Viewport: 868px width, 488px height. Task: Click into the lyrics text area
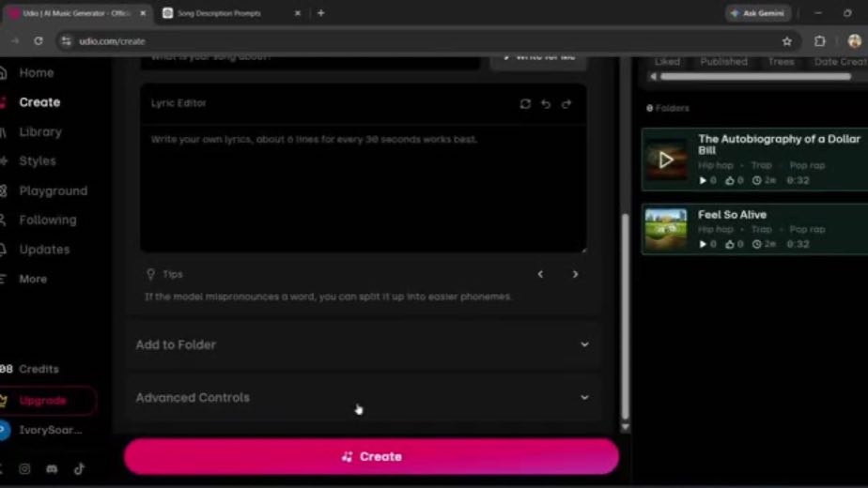pos(364,188)
